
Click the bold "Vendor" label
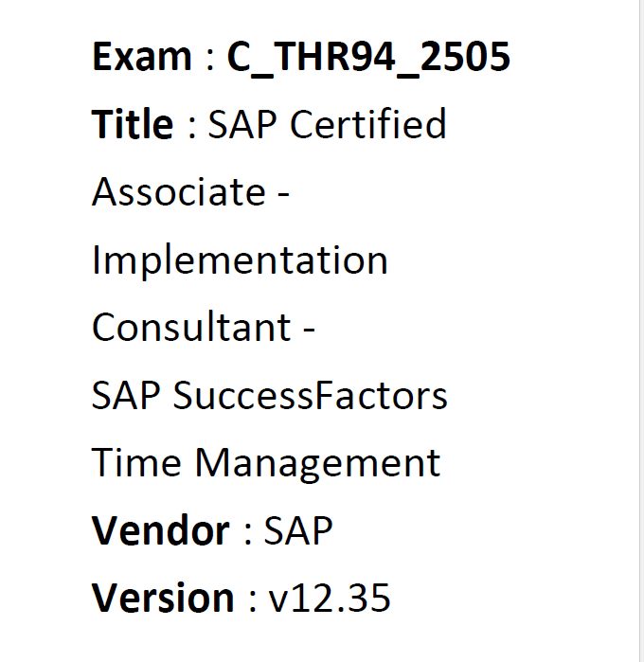pos(160,530)
